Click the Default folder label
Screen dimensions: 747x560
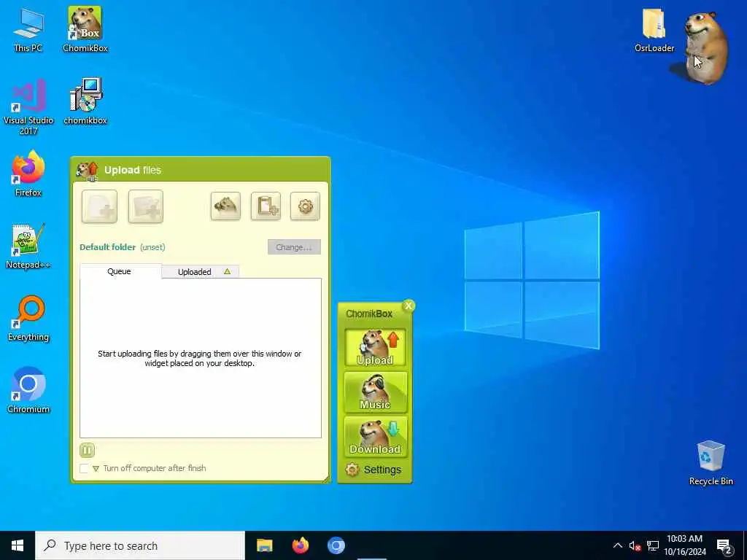(108, 247)
